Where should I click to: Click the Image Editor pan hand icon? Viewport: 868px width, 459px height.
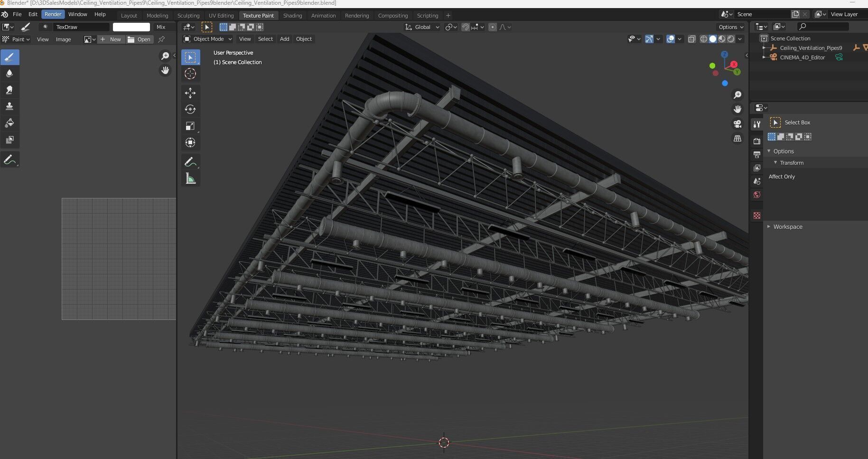click(x=165, y=70)
